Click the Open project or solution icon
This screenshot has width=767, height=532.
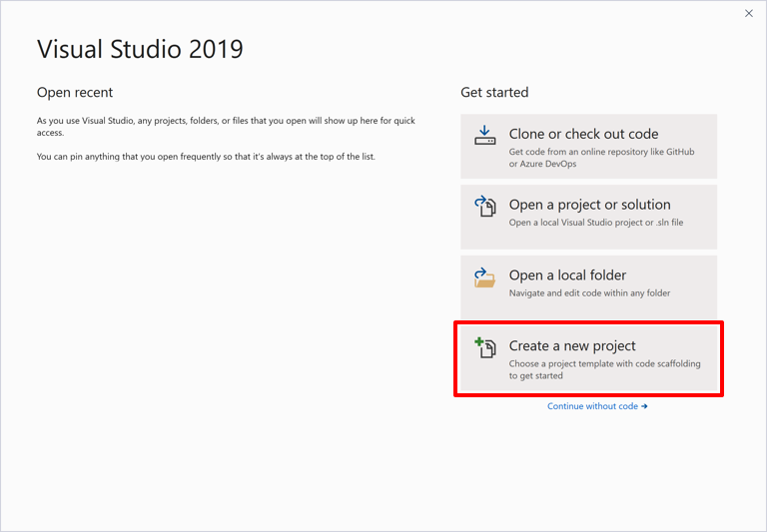[484, 206]
